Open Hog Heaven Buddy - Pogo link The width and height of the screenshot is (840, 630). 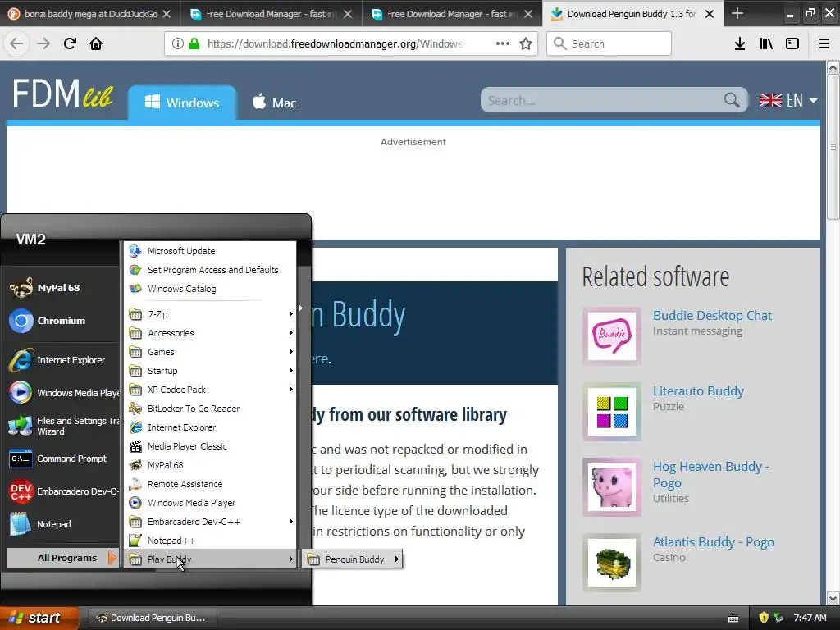tap(711, 475)
